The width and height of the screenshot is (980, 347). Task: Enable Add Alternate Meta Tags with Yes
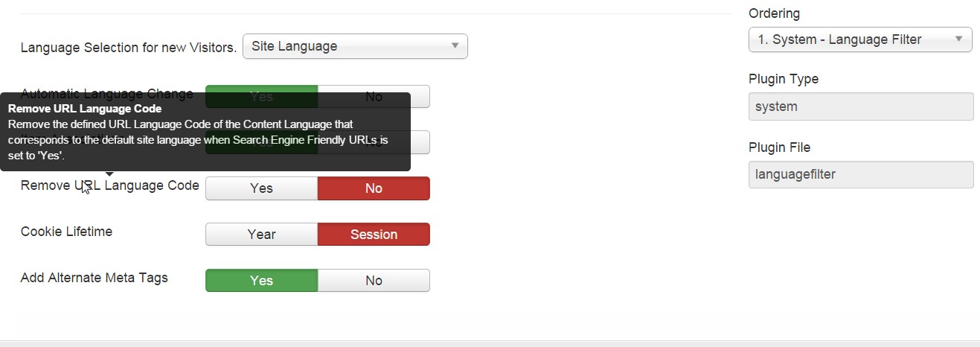[x=261, y=281]
